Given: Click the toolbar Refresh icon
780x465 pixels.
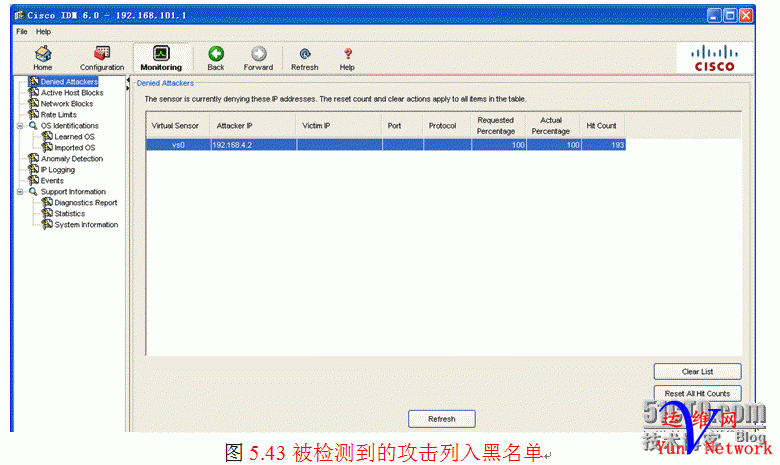Looking at the screenshot, I should 305,53.
